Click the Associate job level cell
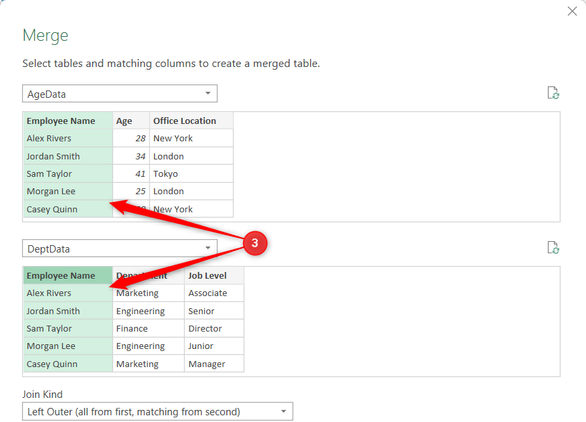 pyautogui.click(x=214, y=293)
